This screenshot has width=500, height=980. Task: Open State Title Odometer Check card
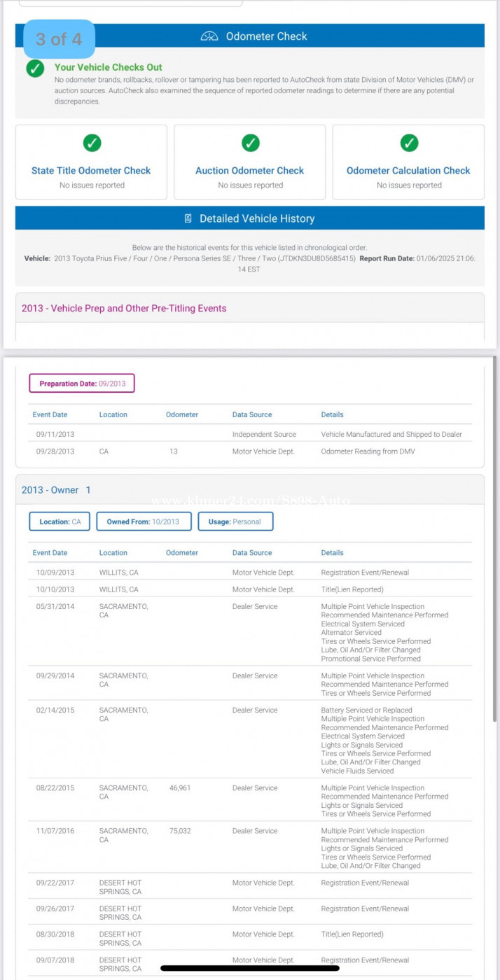pos(91,162)
